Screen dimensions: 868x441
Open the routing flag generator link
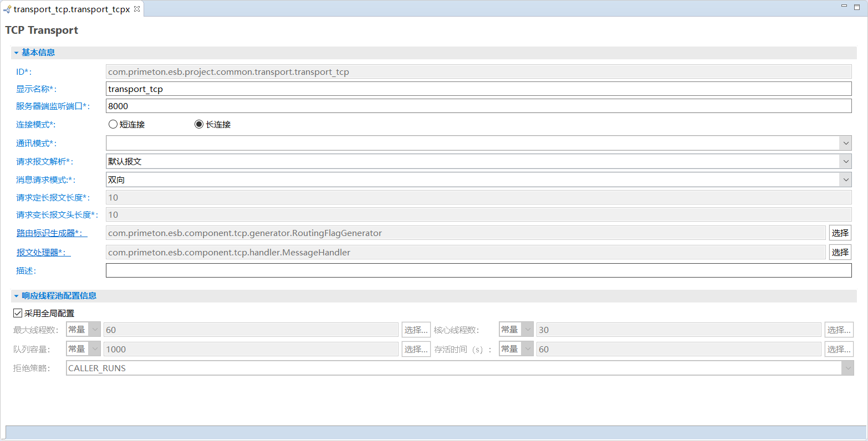[x=51, y=233]
